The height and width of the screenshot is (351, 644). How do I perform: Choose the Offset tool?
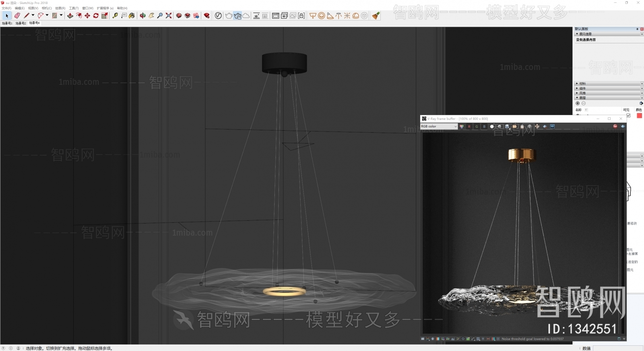pyautogui.click(x=79, y=16)
